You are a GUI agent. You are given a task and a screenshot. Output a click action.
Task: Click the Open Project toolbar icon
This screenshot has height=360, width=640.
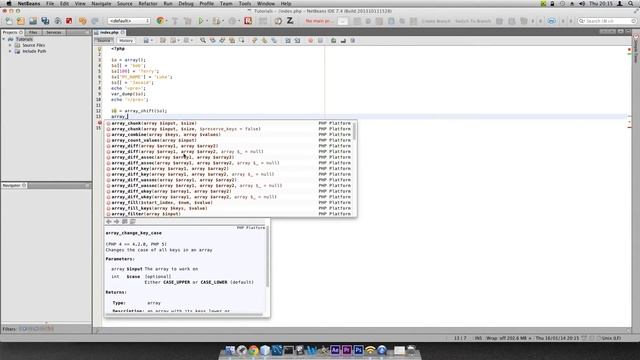(x=33, y=21)
